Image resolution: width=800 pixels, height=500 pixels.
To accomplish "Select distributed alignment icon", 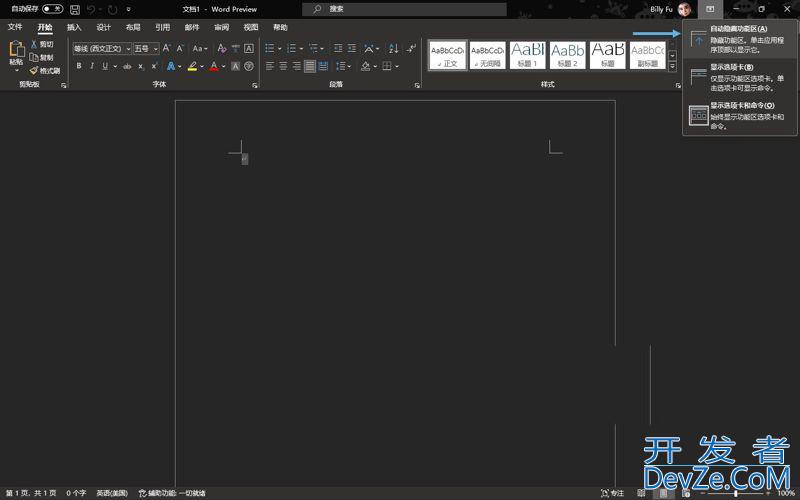I will tap(323, 66).
